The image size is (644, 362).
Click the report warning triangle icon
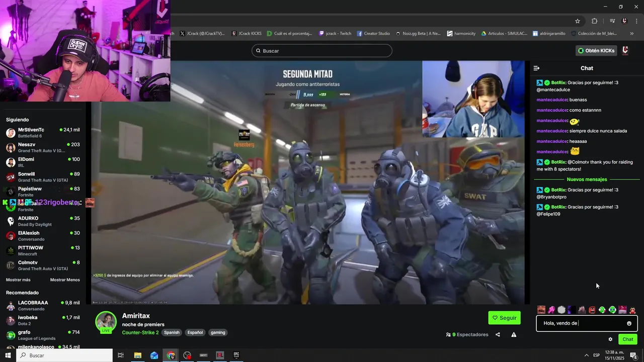click(x=514, y=334)
